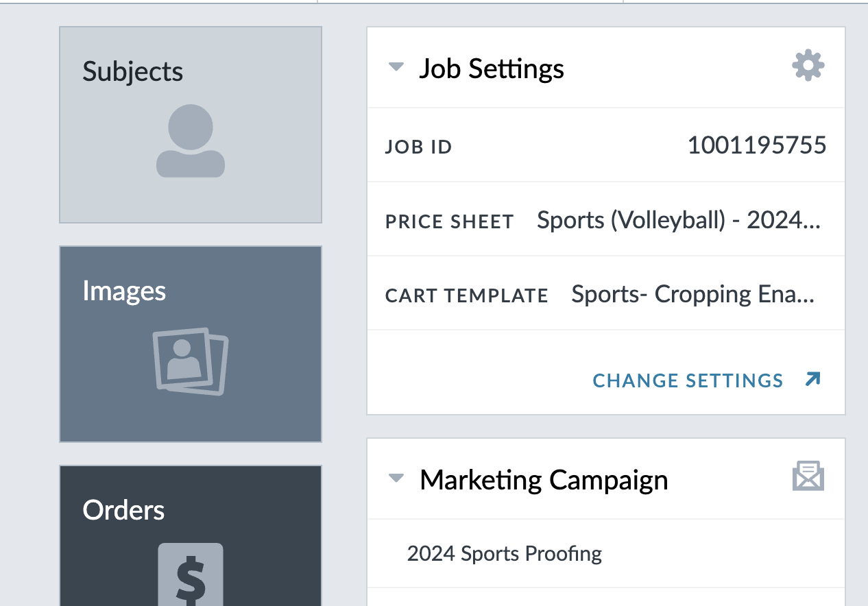Image resolution: width=868 pixels, height=606 pixels.
Task: Open the Job Settings gear icon
Action: [808, 66]
